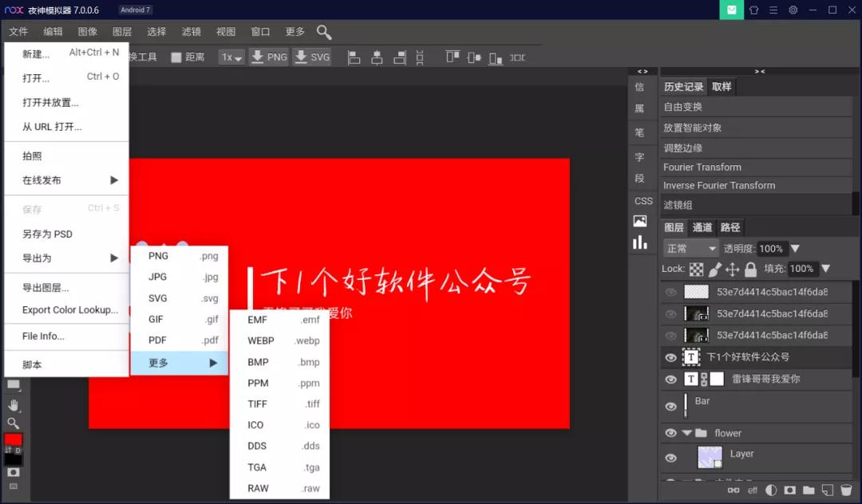Open the histogram panel icon
The height and width of the screenshot is (504, 862).
[641, 242]
